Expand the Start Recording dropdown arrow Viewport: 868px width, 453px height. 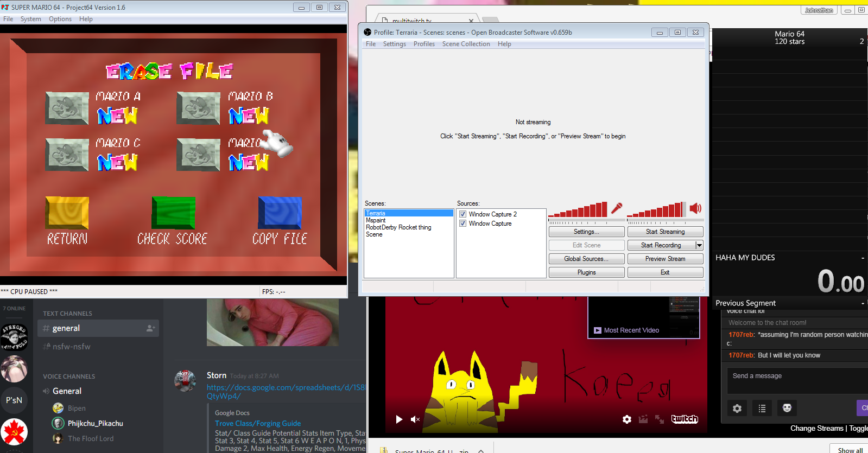(699, 245)
